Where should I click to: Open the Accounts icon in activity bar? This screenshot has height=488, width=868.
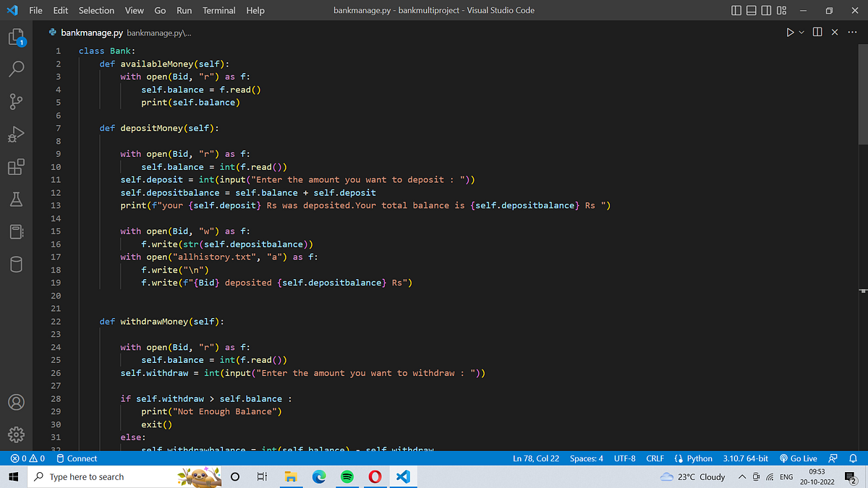(x=16, y=402)
